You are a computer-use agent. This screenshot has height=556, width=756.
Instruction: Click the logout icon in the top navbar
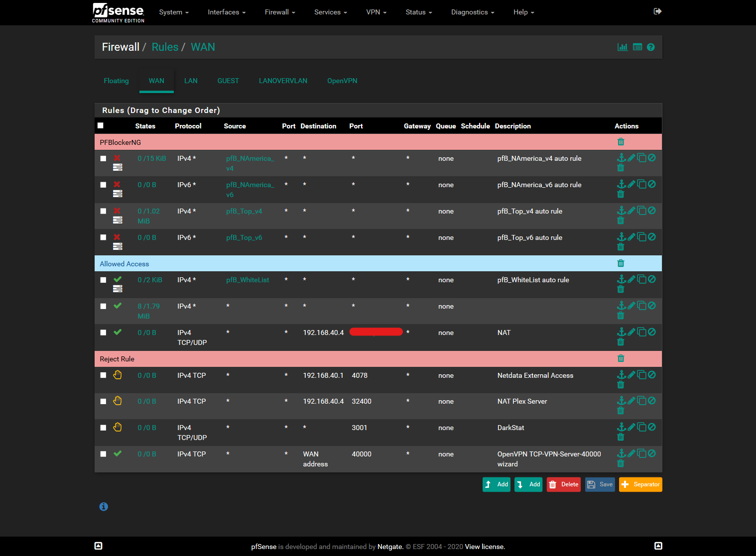click(x=657, y=11)
